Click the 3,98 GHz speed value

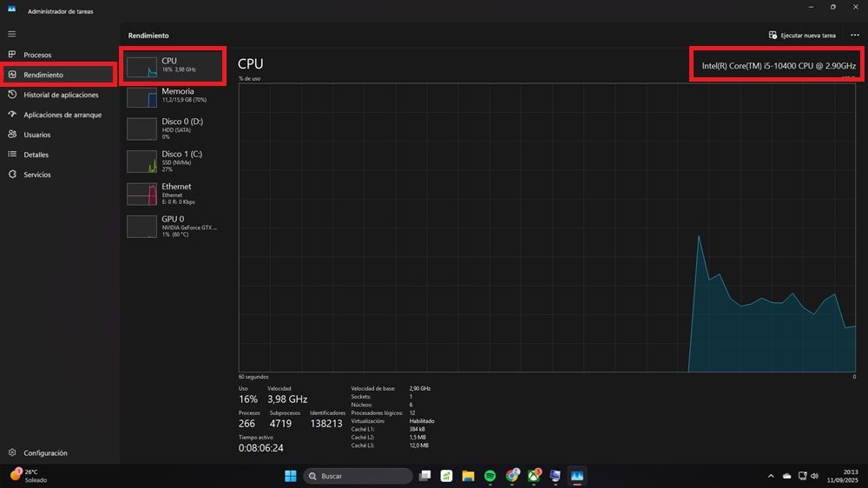point(287,399)
